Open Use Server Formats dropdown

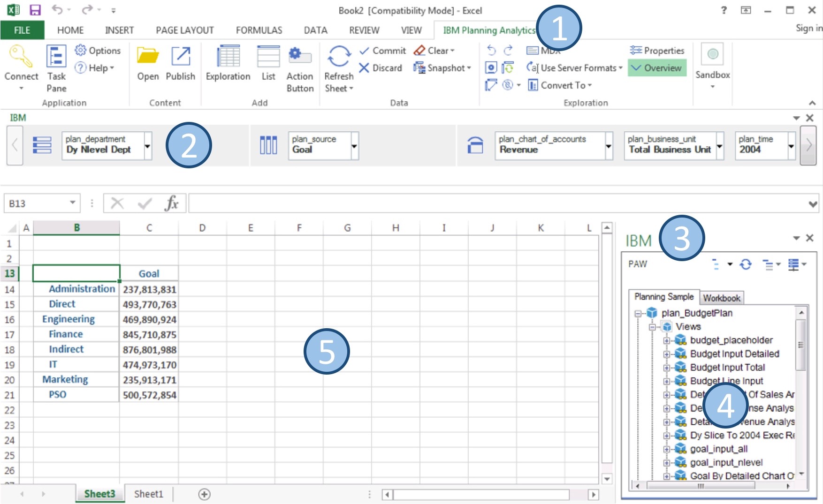pos(574,68)
